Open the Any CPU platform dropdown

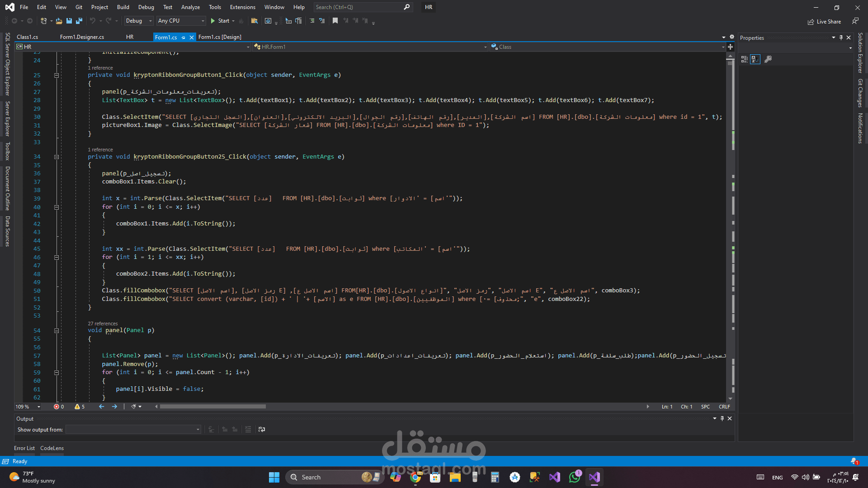click(181, 21)
